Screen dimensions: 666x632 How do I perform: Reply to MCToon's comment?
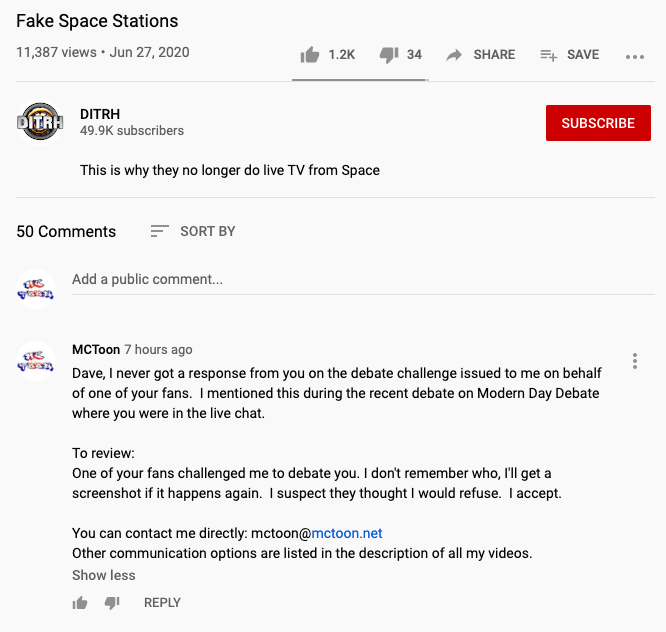(162, 603)
